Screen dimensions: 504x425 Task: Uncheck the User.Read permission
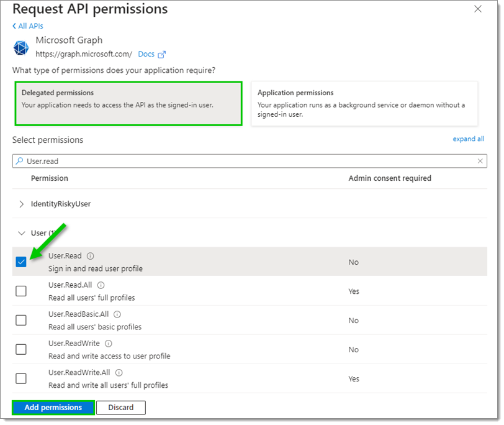coord(21,262)
